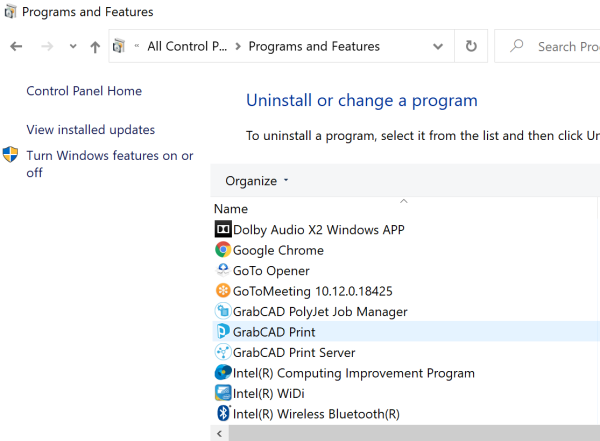Select Intel(R) Wireless Bluetooth(R) entry
The width and height of the screenshot is (600, 441).
[316, 414]
